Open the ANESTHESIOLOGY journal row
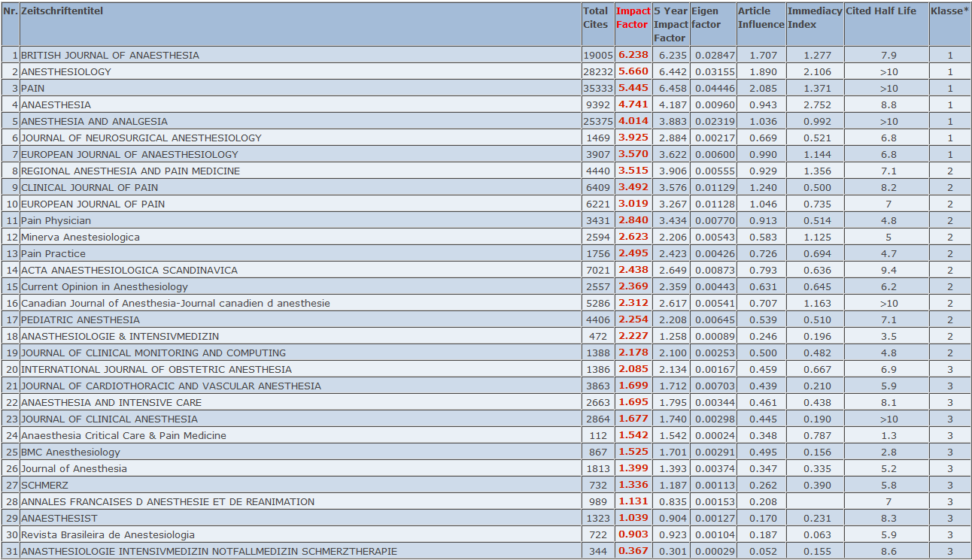 point(66,72)
